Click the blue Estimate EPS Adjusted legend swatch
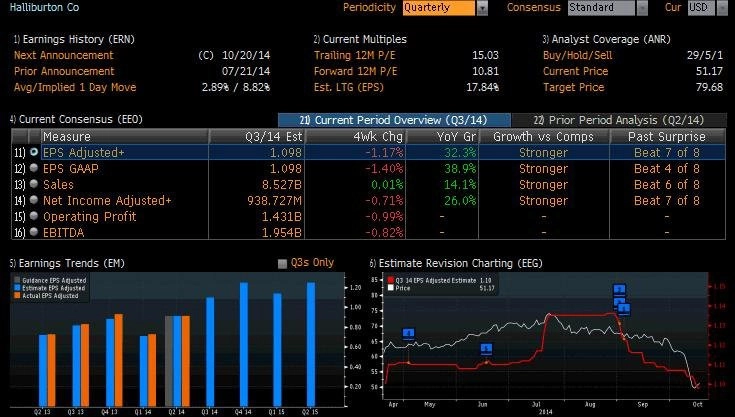This screenshot has height=417, width=735. coord(17,288)
